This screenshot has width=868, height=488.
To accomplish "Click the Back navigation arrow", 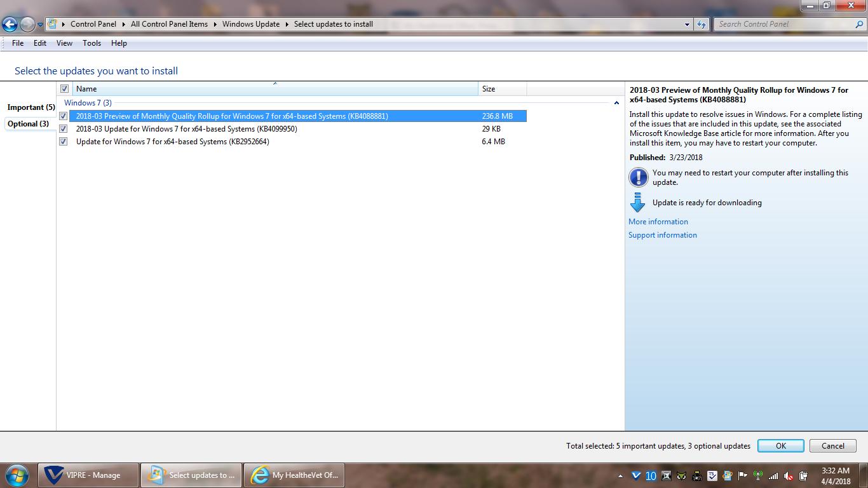I will point(10,25).
